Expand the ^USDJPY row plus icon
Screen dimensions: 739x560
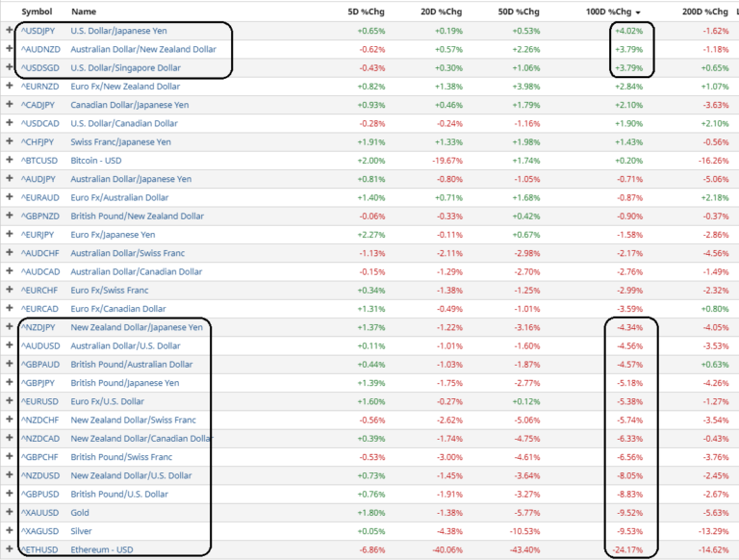[x=10, y=31]
